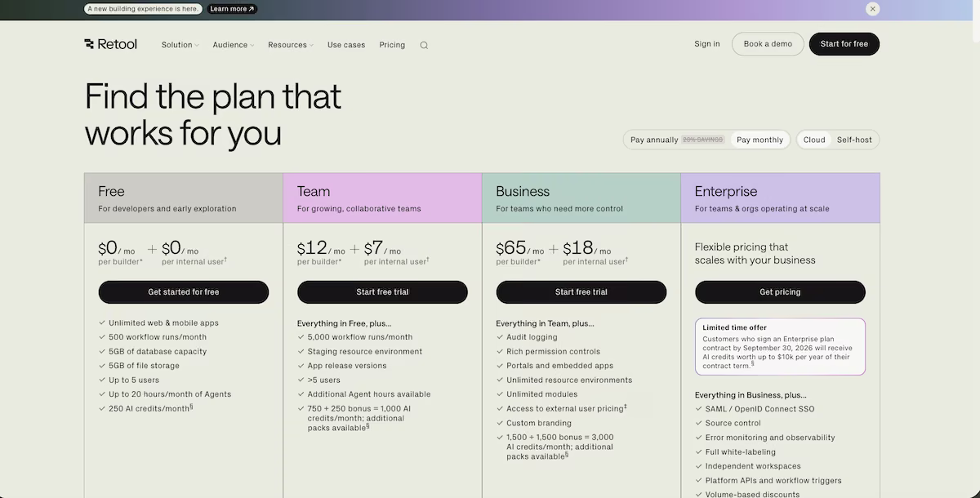Open the Retool logo home link

110,44
